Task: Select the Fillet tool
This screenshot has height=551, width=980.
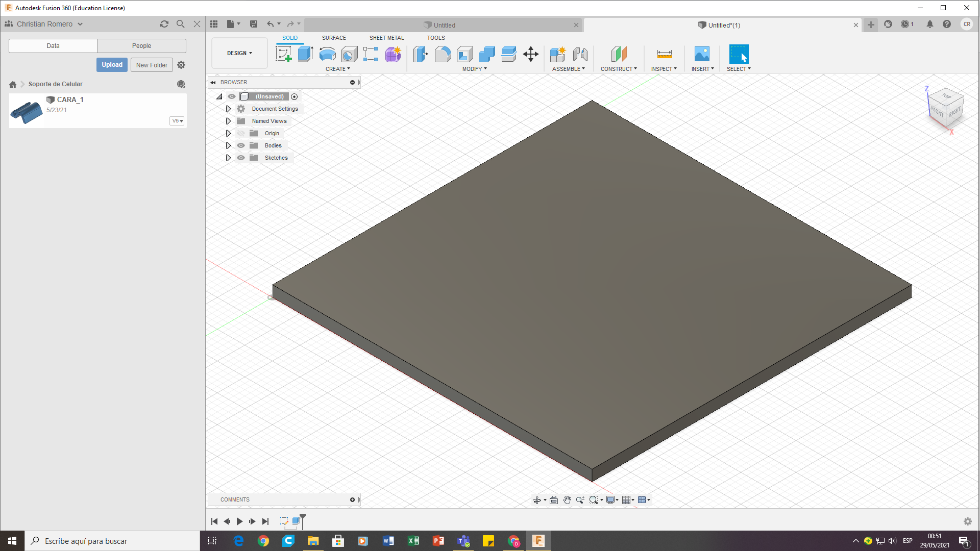Action: [443, 54]
